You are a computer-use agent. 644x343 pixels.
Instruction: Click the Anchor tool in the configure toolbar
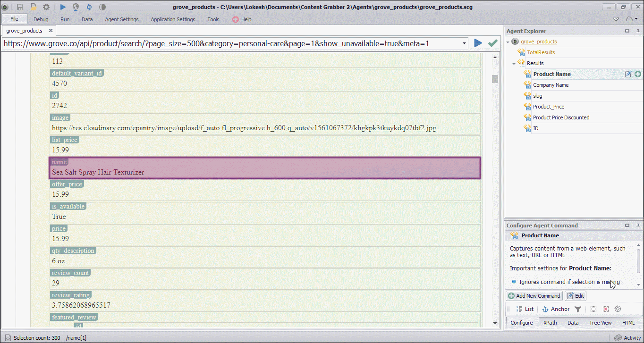[555, 309]
